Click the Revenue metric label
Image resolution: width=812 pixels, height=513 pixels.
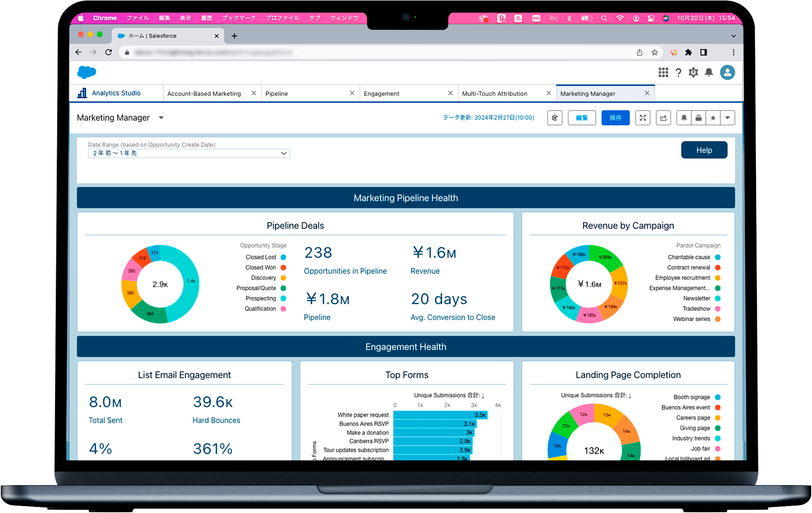click(425, 271)
